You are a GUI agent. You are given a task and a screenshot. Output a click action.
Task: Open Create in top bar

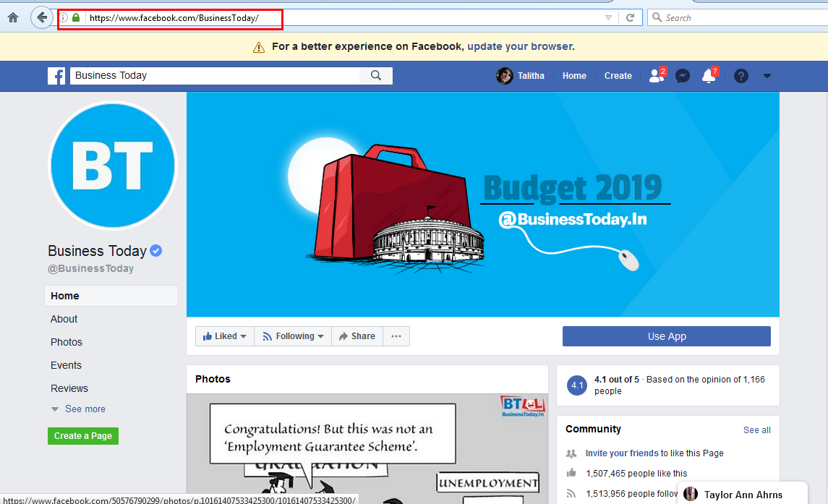(x=618, y=76)
